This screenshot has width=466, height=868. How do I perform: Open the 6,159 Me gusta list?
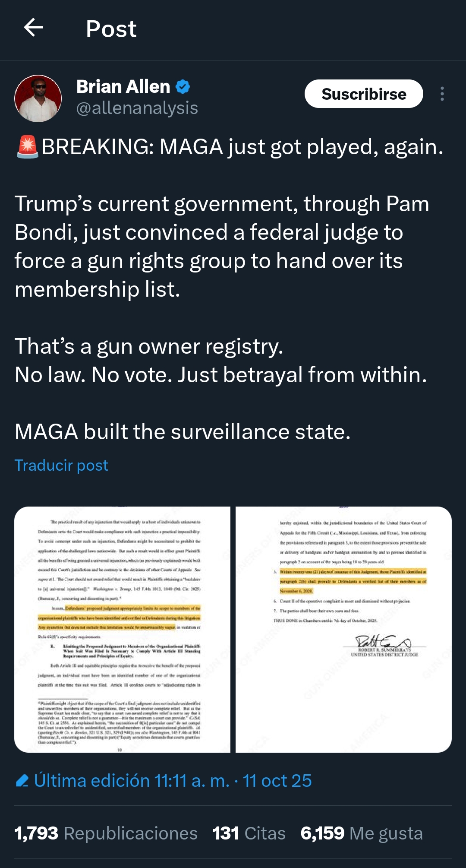pos(362,833)
